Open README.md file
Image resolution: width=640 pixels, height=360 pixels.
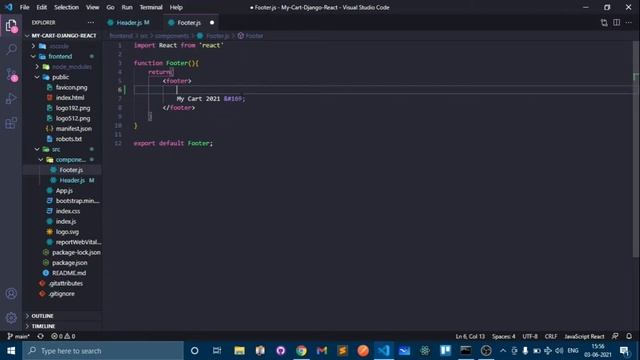coord(69,273)
